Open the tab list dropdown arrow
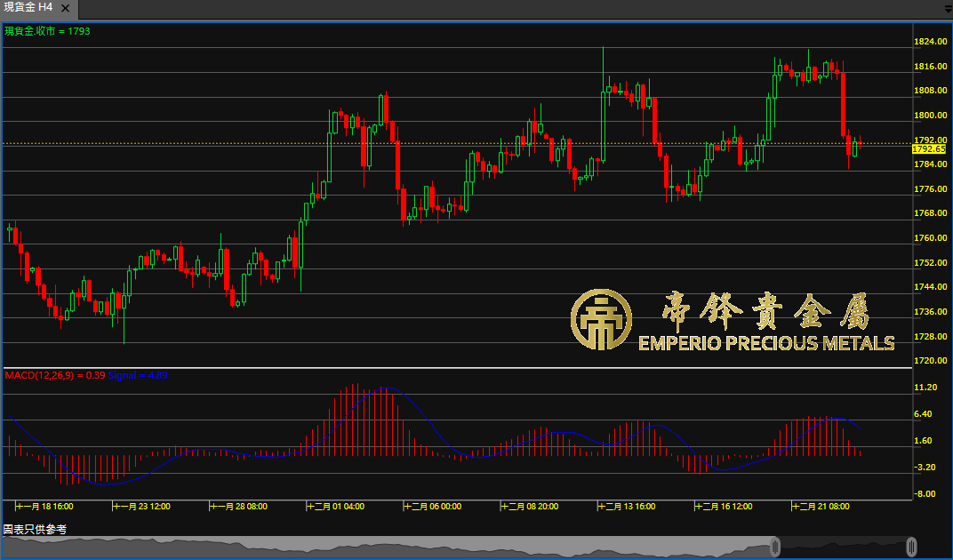This screenshot has height=560, width=953. click(949, 9)
